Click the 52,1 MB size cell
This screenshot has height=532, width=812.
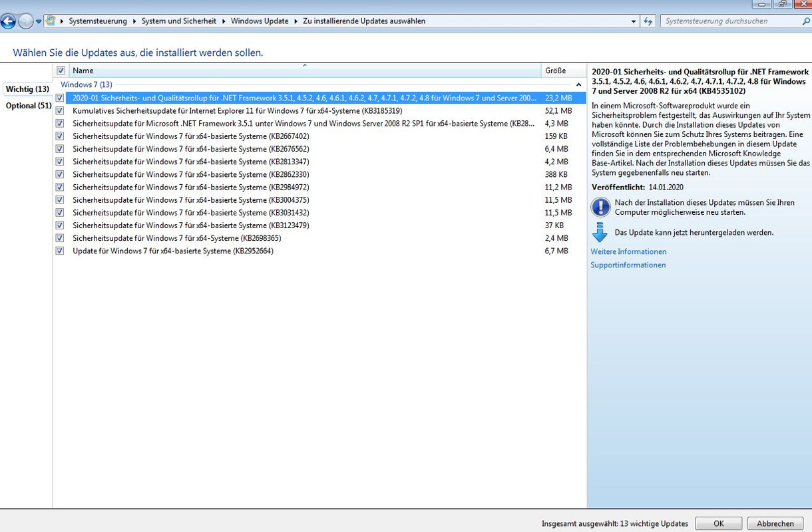point(558,111)
